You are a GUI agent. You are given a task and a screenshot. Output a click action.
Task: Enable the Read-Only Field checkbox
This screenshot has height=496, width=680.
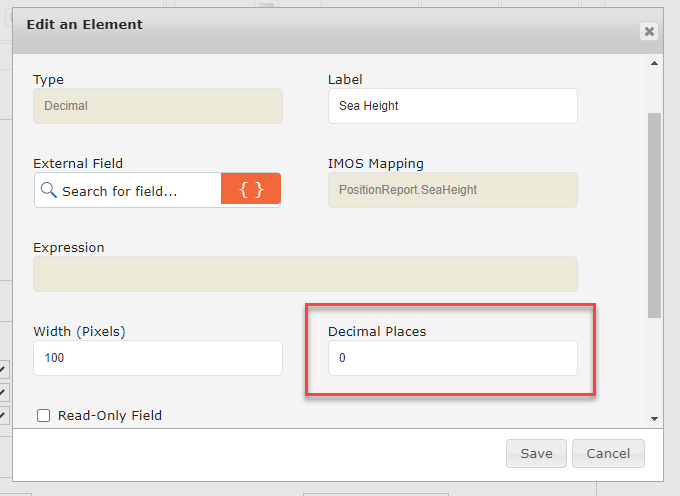(x=43, y=415)
